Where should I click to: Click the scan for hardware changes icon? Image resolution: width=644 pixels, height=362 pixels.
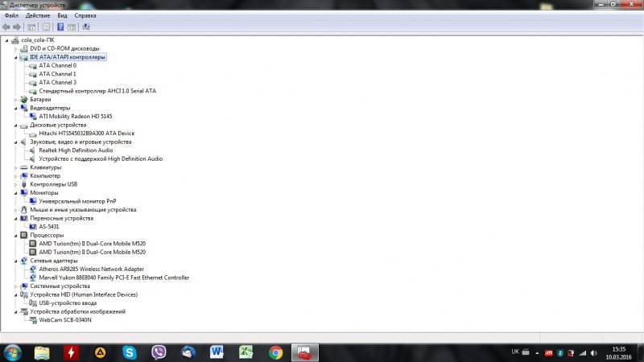tap(86, 26)
